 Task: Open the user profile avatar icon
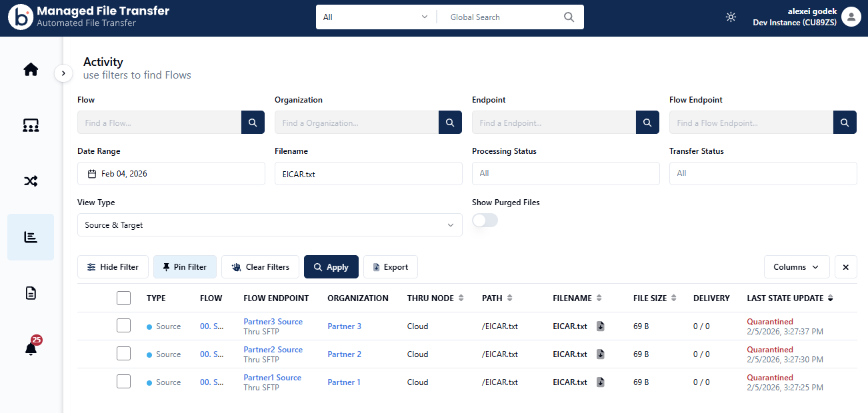[851, 17]
